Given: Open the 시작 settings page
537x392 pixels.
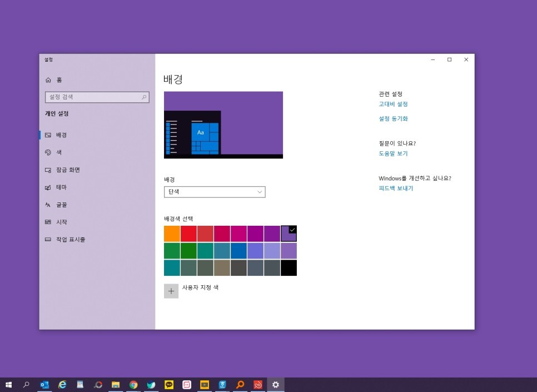Looking at the screenshot, I should click(56, 222).
